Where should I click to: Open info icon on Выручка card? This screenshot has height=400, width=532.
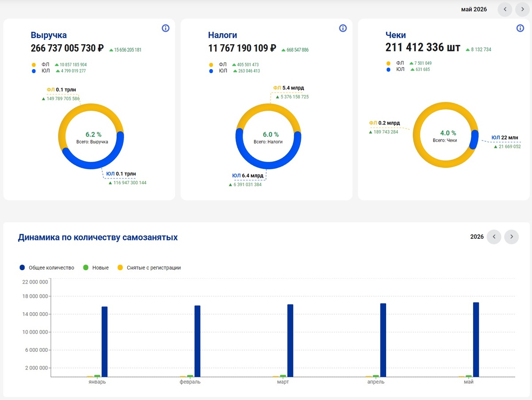(165, 28)
